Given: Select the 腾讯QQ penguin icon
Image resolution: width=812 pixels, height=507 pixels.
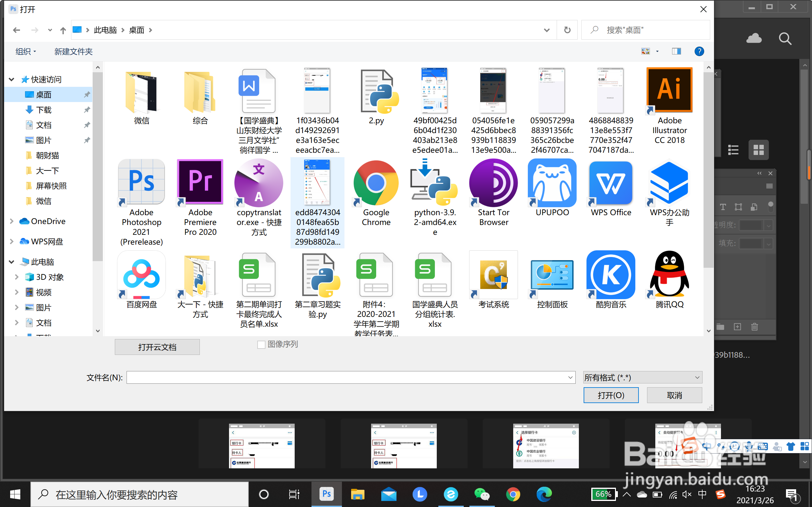Looking at the screenshot, I should click(x=669, y=275).
